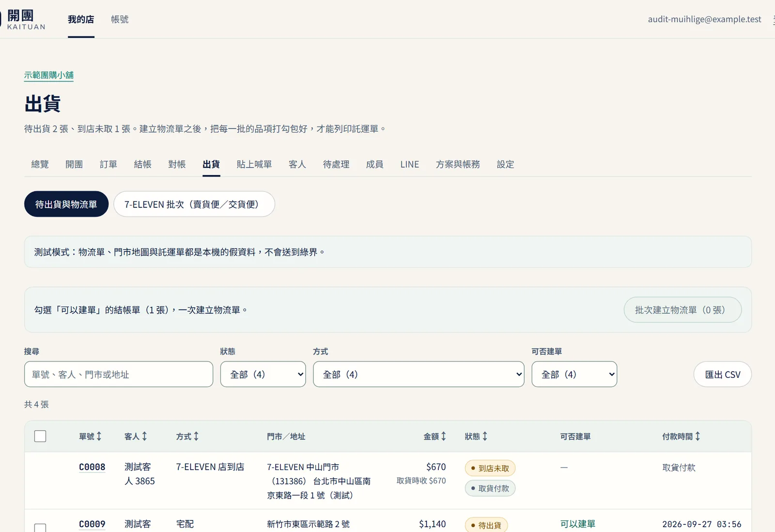Open the LINE tab
The image size is (775, 532).
[410, 164]
